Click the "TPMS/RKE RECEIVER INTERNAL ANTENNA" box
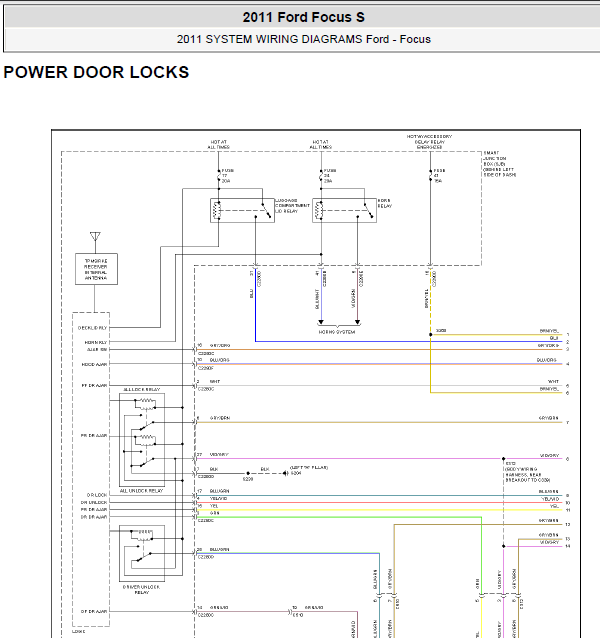600x638 pixels. coord(96,269)
